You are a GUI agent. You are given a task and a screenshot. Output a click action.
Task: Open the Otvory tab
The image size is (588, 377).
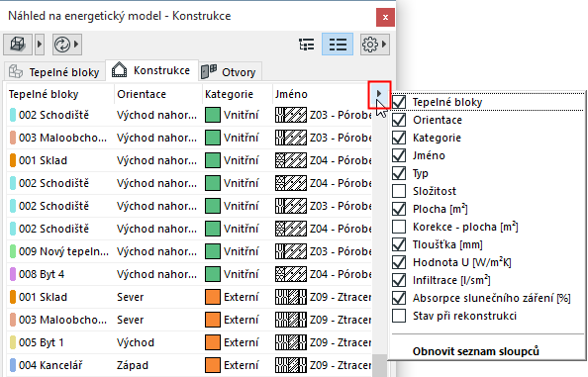coord(230,71)
